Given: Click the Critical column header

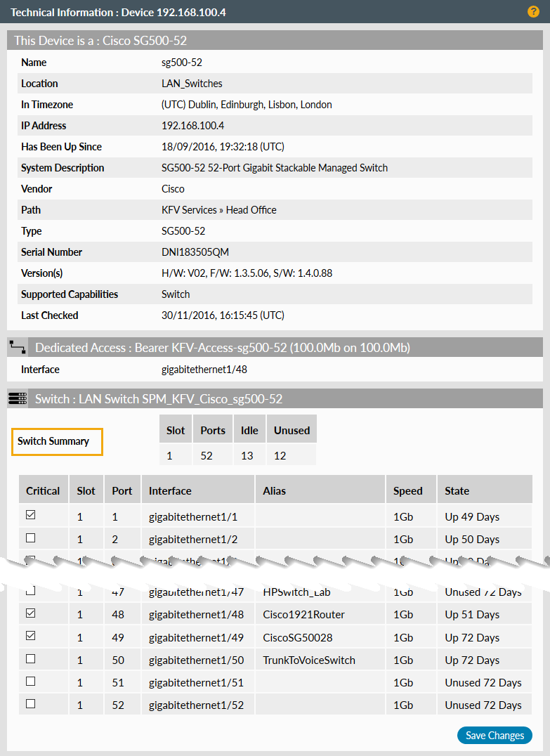Looking at the screenshot, I should click(x=43, y=490).
